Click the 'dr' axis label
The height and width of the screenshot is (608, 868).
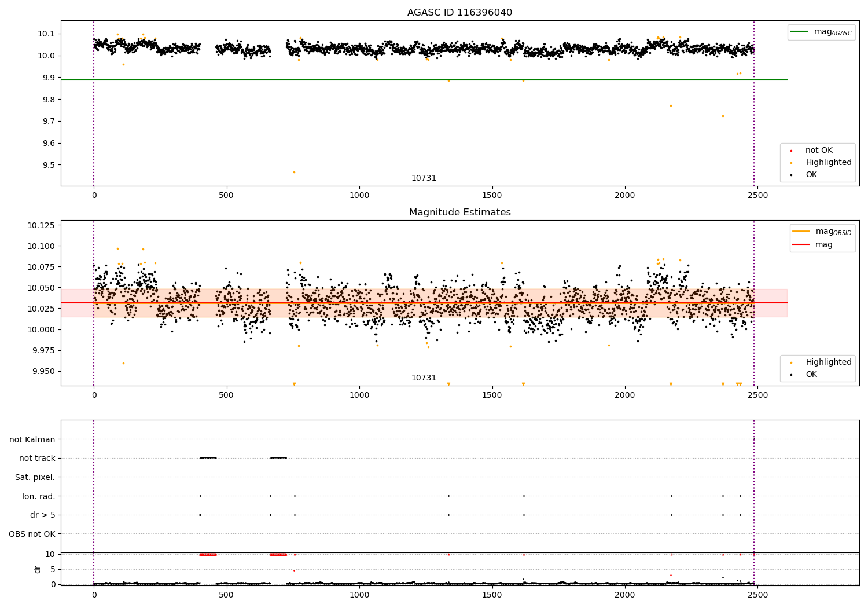[x=38, y=569]
